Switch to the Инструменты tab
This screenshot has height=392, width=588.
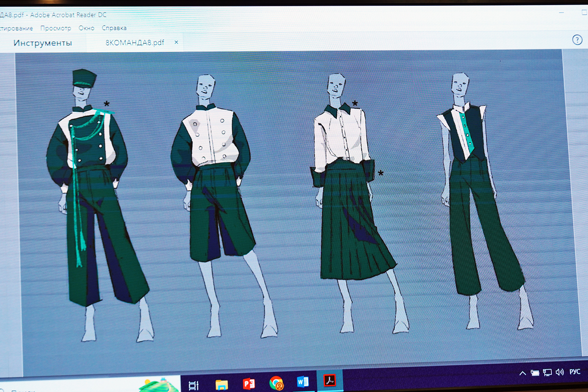click(42, 43)
